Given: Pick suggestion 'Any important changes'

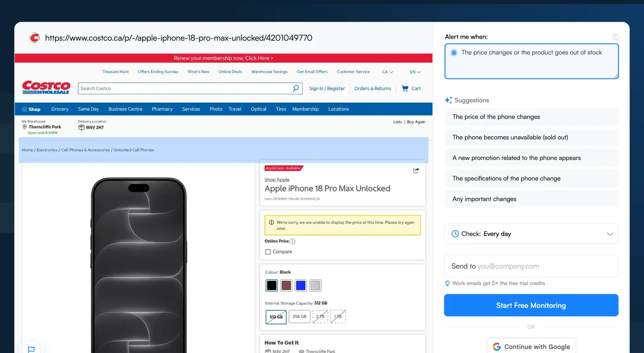Looking at the screenshot, I should (x=531, y=199).
